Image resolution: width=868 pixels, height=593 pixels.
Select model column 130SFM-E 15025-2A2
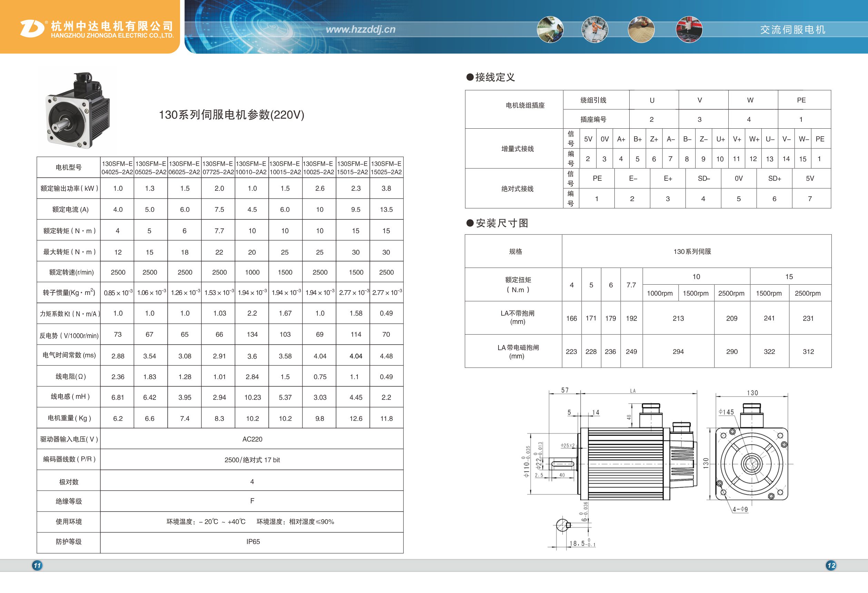pos(387,168)
